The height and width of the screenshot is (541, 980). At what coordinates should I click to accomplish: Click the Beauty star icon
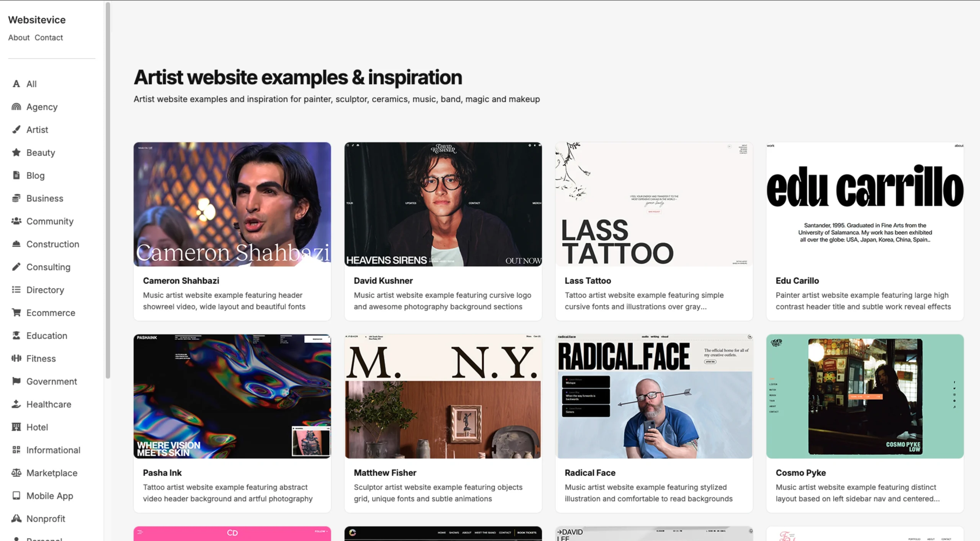pos(16,153)
